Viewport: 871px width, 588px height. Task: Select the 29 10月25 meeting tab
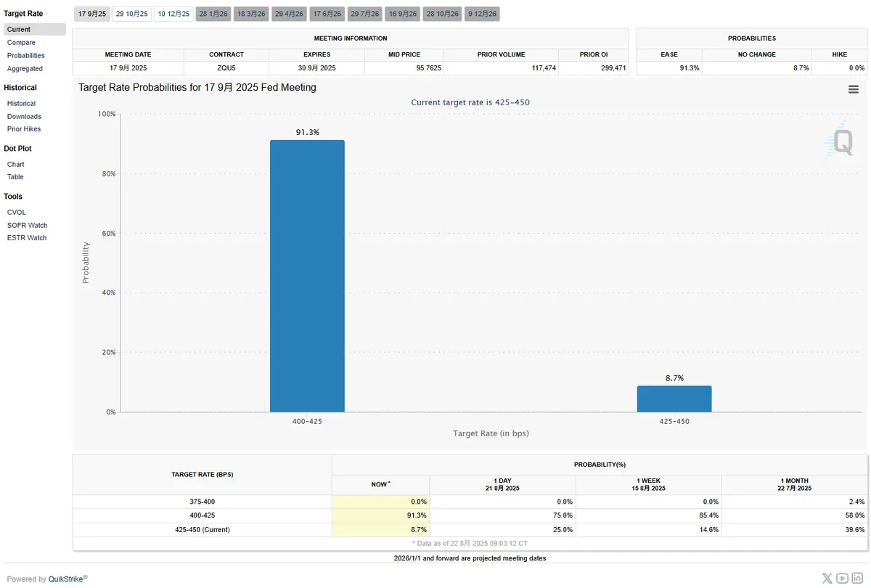132,14
